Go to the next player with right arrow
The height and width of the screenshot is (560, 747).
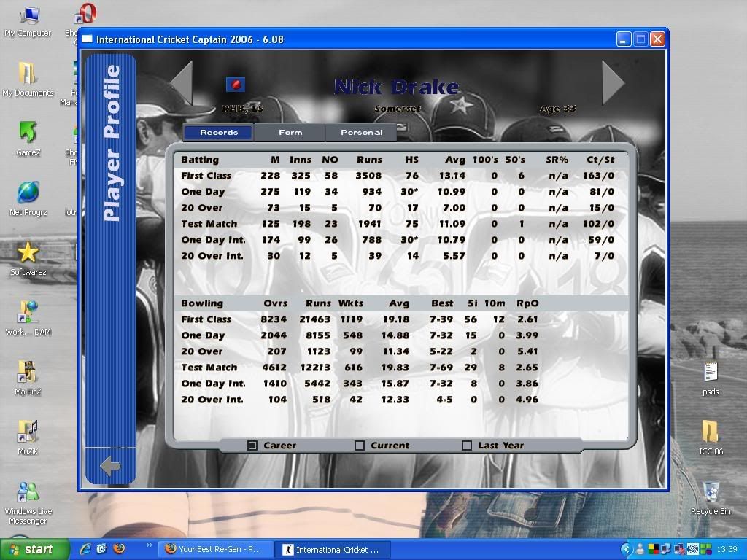(613, 82)
